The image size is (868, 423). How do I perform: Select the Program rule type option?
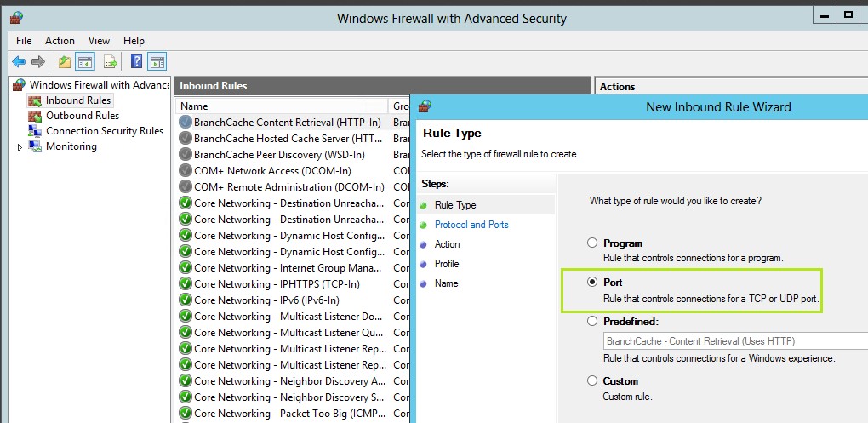[x=592, y=243]
